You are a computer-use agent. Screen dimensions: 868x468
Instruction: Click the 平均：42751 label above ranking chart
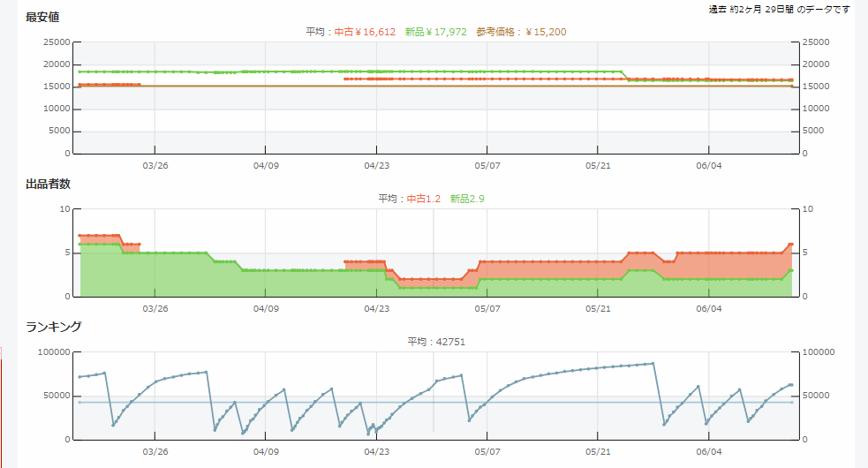(x=436, y=342)
